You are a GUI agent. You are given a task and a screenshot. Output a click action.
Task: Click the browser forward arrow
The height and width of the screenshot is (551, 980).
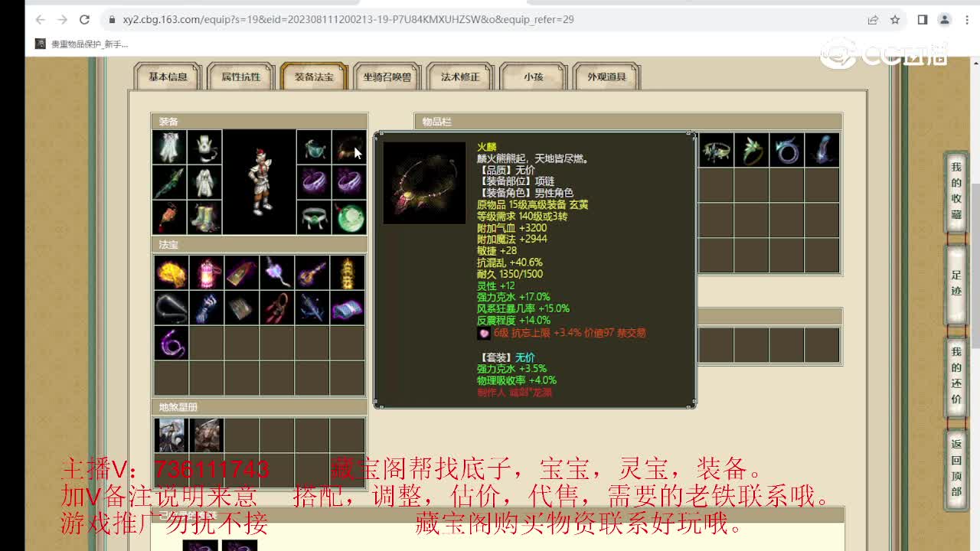pyautogui.click(x=62, y=20)
